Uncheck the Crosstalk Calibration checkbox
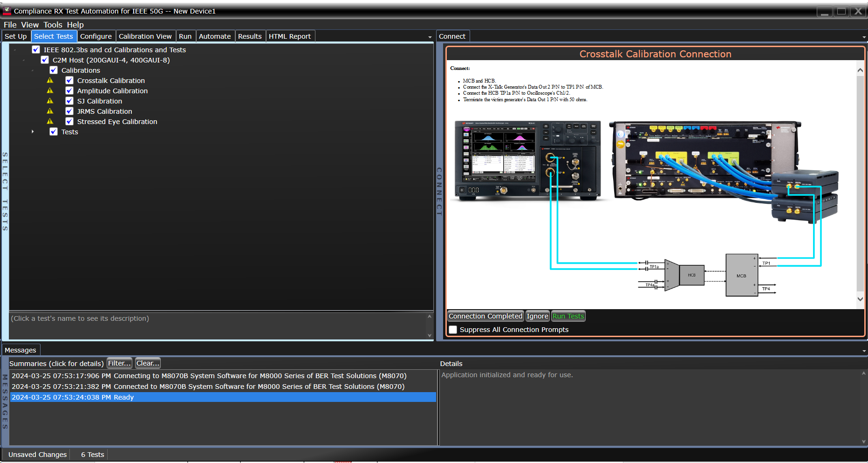 69,81
